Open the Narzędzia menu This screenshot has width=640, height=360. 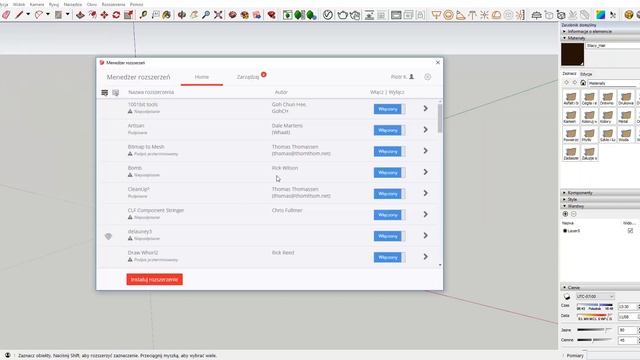click(73, 4)
